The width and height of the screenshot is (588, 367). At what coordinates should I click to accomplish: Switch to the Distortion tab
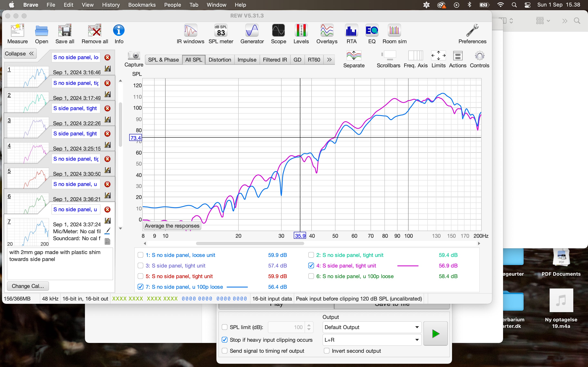(x=220, y=60)
